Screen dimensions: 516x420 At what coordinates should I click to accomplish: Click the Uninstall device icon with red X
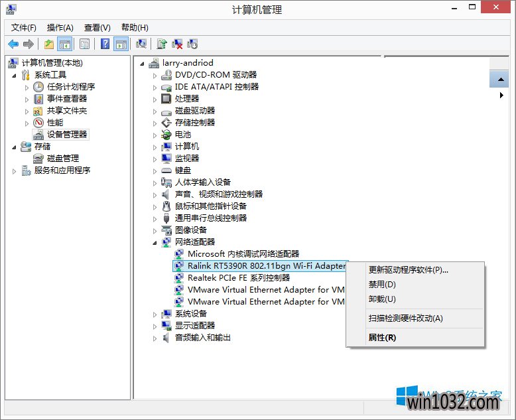pyautogui.click(x=177, y=44)
